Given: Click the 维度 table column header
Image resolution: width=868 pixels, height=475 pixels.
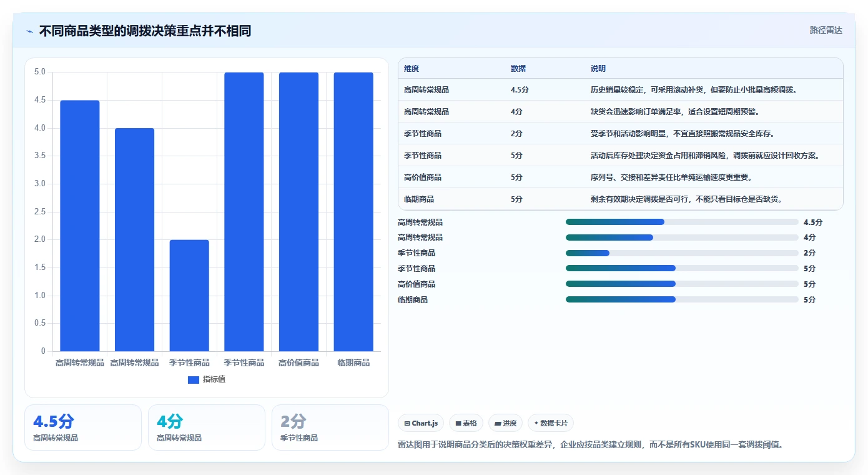Looking at the screenshot, I should [x=412, y=68].
